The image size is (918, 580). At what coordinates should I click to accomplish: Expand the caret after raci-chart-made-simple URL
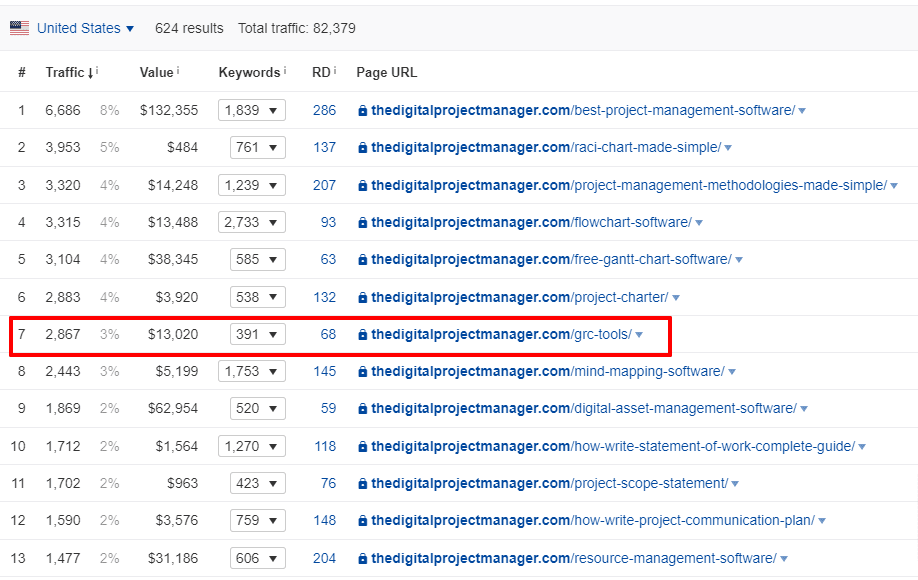coord(728,148)
